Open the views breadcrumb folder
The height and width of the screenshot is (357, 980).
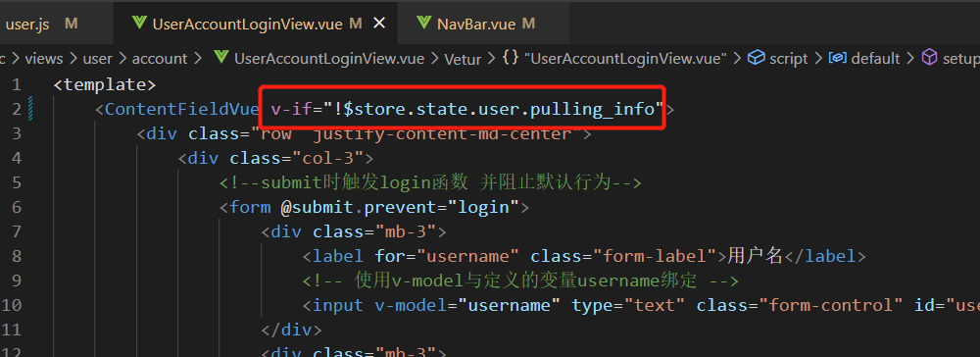(44, 59)
